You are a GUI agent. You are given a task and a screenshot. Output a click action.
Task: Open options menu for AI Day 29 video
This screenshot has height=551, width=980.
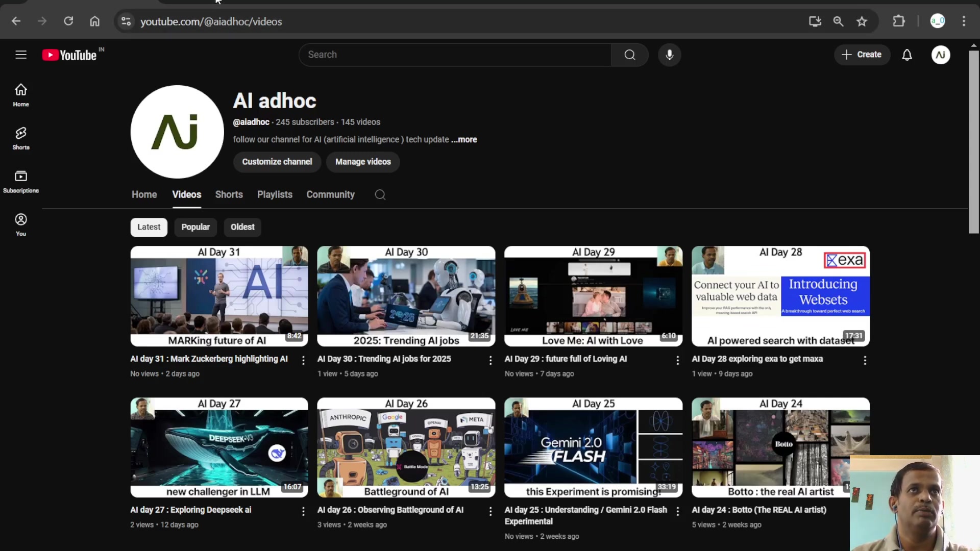pyautogui.click(x=678, y=361)
